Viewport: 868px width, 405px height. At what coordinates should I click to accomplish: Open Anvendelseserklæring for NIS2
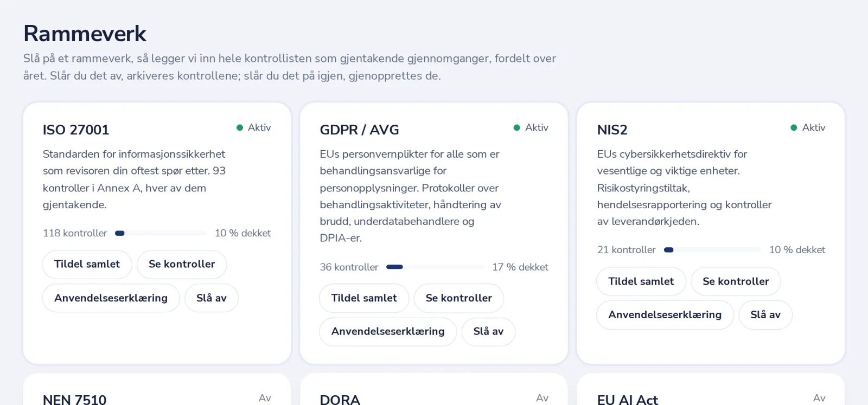click(665, 315)
